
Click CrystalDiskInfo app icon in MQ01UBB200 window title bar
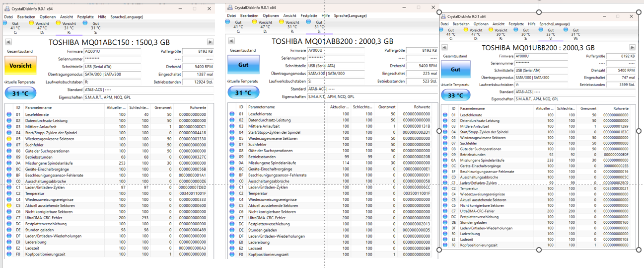tap(443, 16)
